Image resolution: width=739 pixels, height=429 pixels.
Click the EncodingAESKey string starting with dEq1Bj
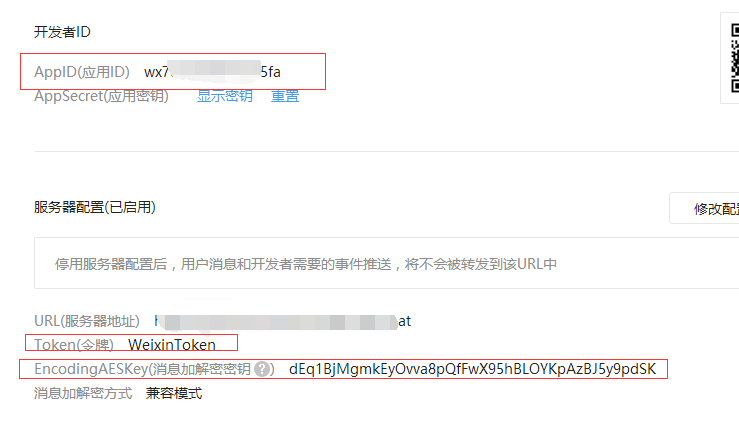[x=472, y=369]
